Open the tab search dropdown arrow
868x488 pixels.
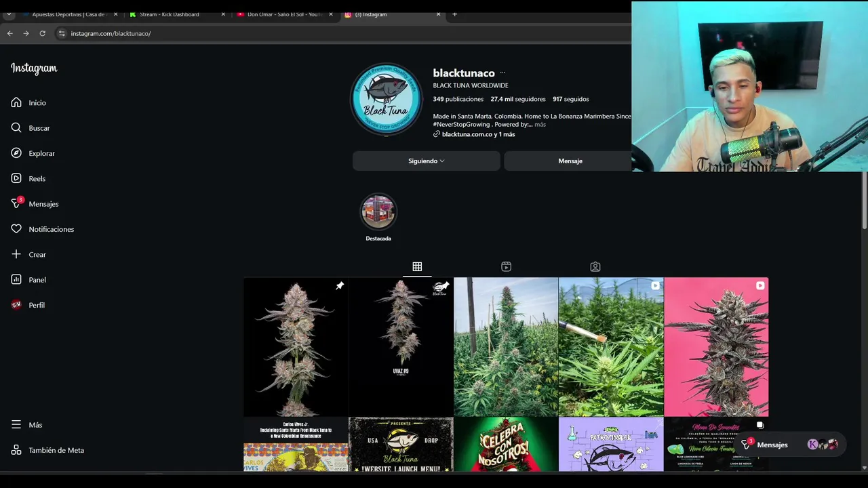[9, 14]
